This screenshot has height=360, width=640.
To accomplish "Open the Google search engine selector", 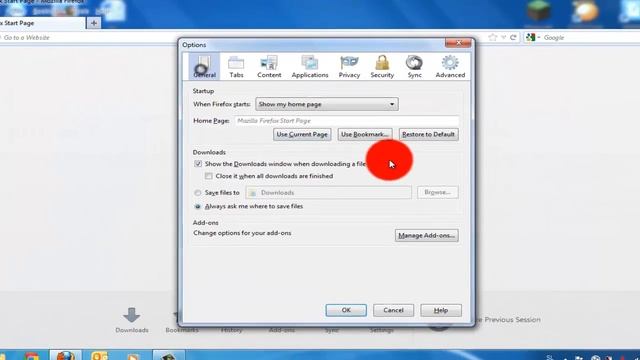I will (x=533, y=38).
